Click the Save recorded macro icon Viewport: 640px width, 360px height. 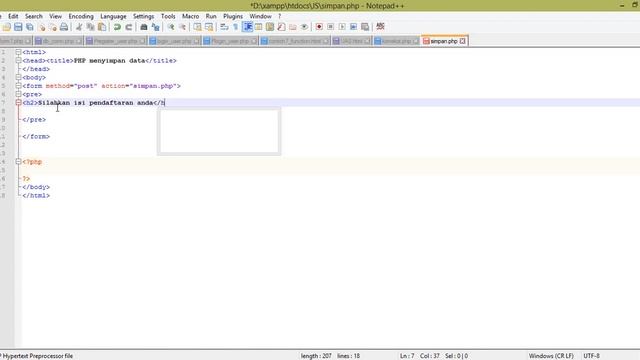tap(365, 27)
